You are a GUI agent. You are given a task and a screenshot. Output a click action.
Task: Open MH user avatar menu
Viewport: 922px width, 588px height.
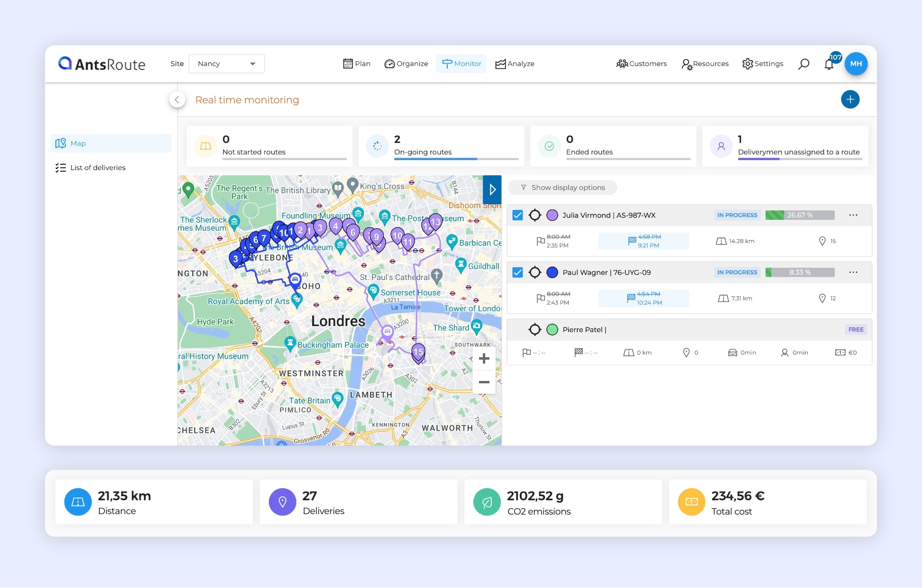pos(856,64)
